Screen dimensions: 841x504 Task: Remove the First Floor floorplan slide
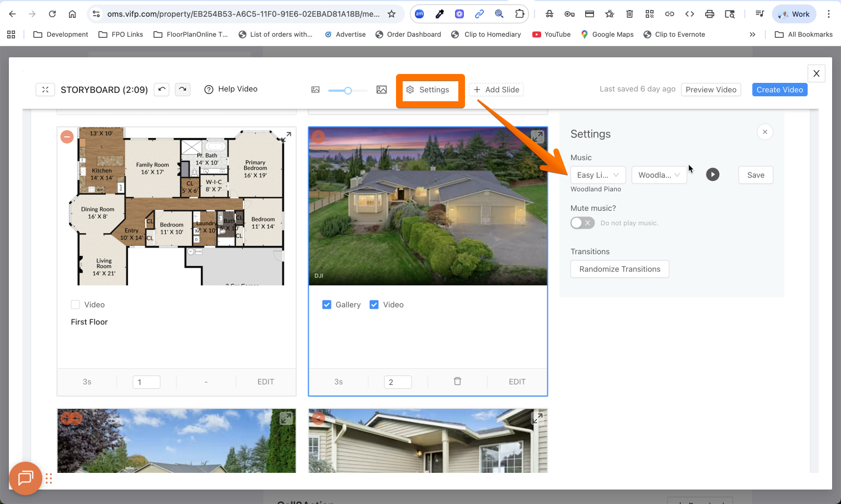[x=67, y=137]
